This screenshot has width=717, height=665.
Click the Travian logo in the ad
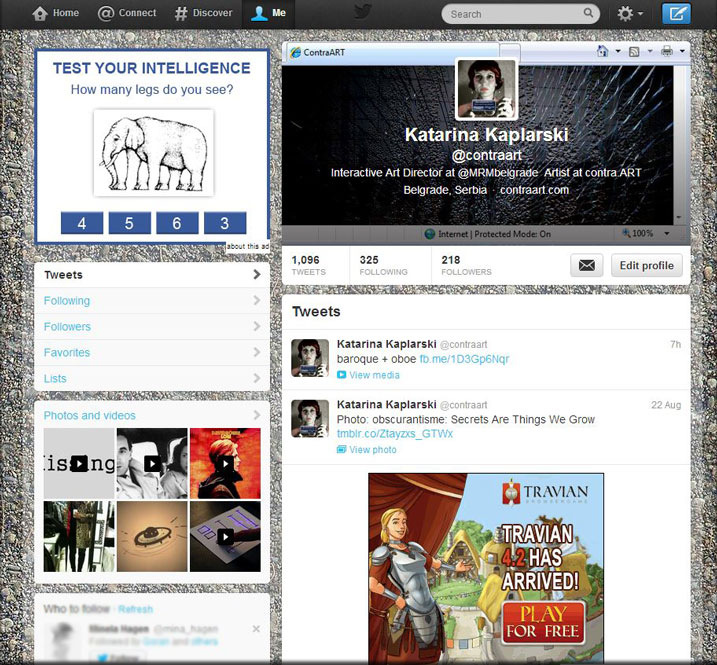click(545, 493)
